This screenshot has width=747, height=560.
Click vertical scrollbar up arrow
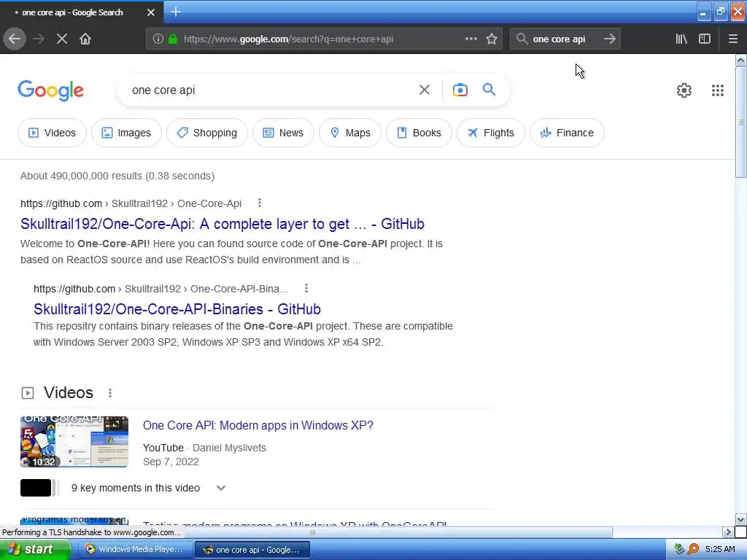click(740, 60)
